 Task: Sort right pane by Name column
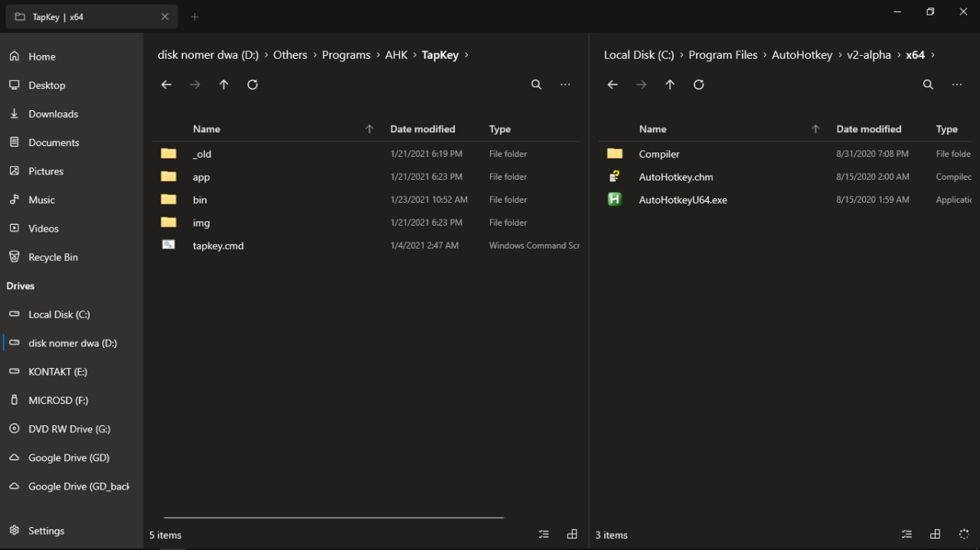[653, 129]
